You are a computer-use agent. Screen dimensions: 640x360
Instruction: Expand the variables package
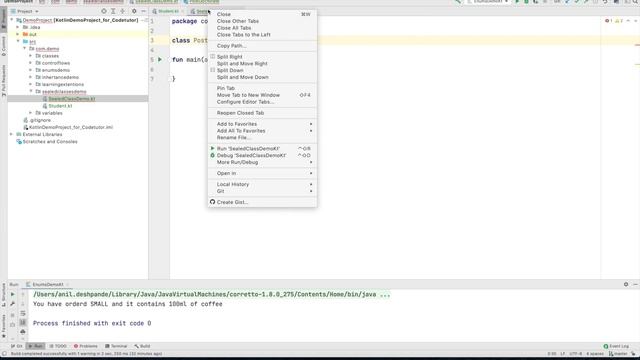[x=31, y=113]
